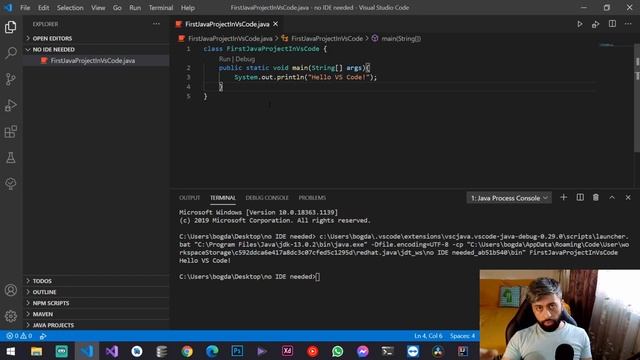Select the FirstJavaProjectInVsCode.java editor tab
This screenshot has width=640, height=360.
pyautogui.click(x=227, y=24)
